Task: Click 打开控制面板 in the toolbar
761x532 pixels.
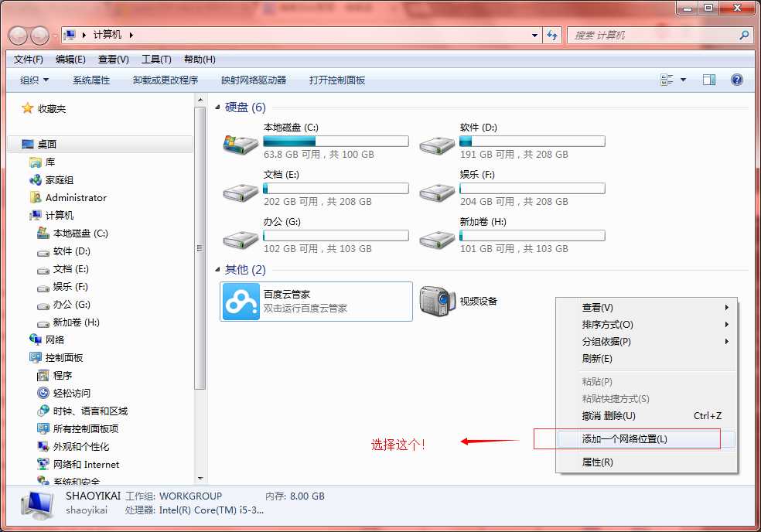Action: pyautogui.click(x=337, y=80)
